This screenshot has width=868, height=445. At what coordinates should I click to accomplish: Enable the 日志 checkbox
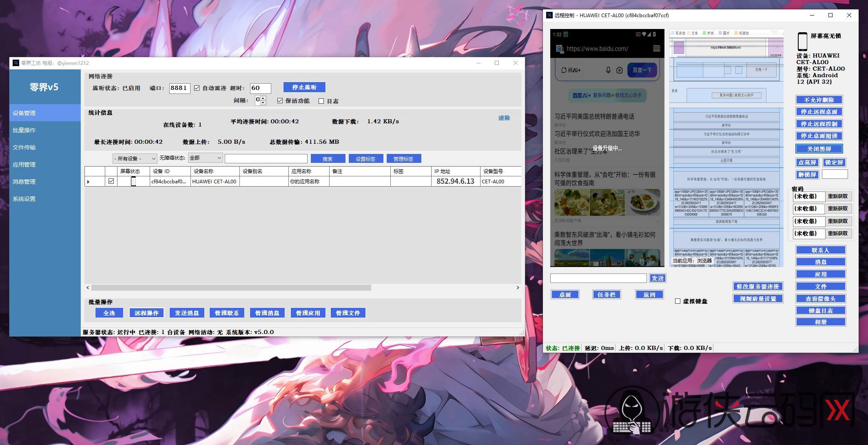[321, 101]
